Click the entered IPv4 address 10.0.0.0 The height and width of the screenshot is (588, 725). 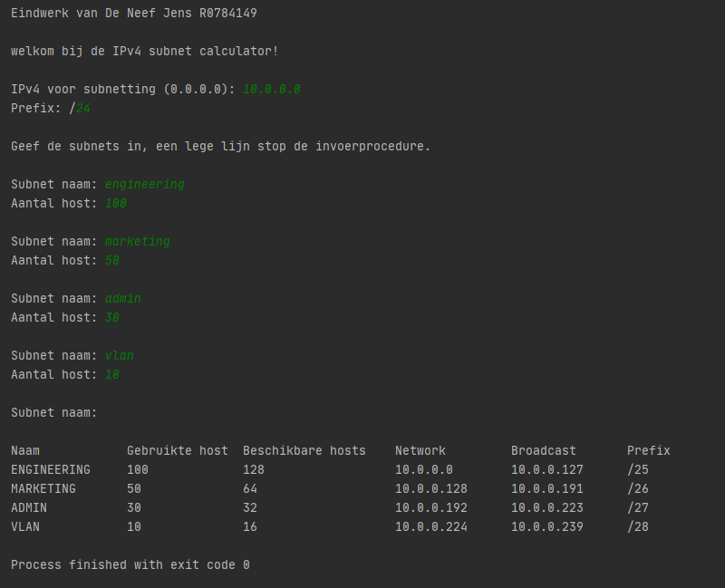[271, 90]
